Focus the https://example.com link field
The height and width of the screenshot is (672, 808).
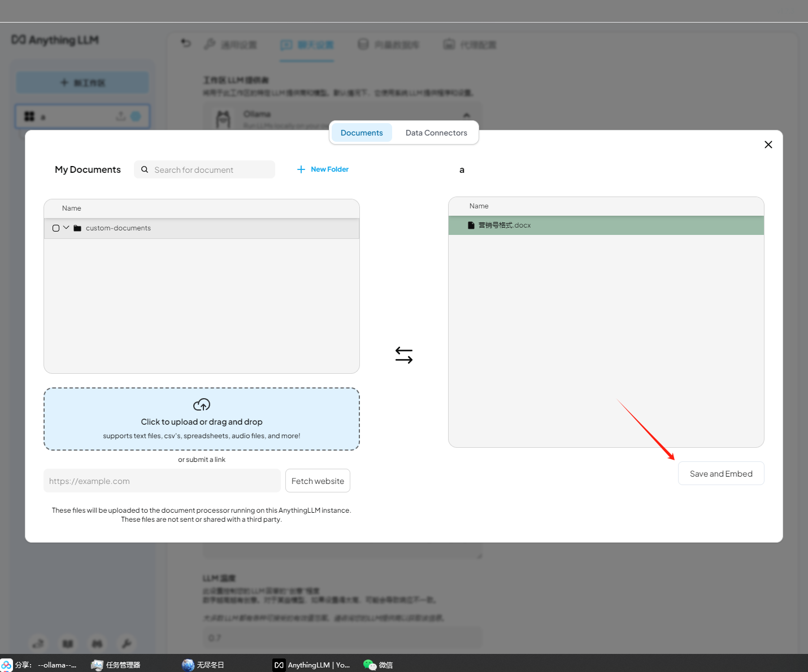coord(162,481)
